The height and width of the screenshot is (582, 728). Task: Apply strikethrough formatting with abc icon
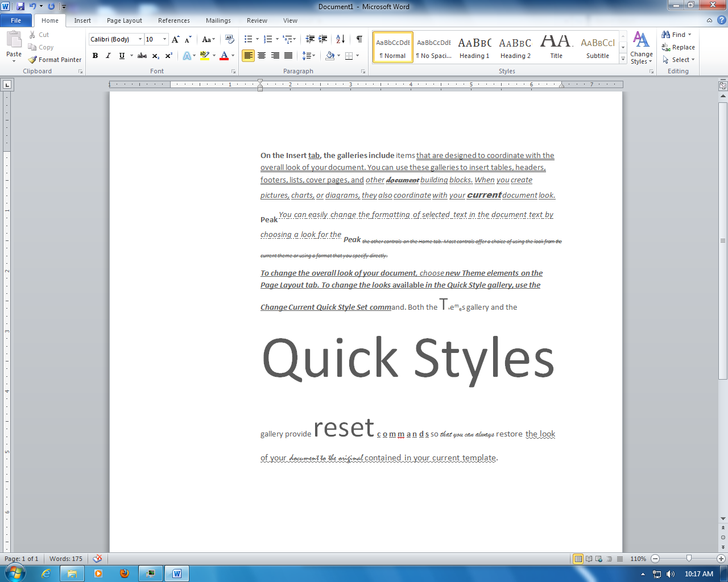point(142,56)
